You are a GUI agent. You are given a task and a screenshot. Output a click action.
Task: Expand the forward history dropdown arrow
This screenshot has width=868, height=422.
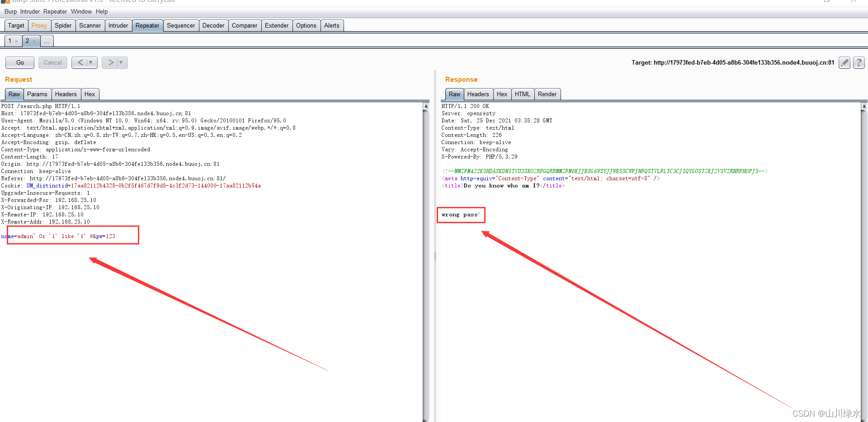(x=121, y=62)
